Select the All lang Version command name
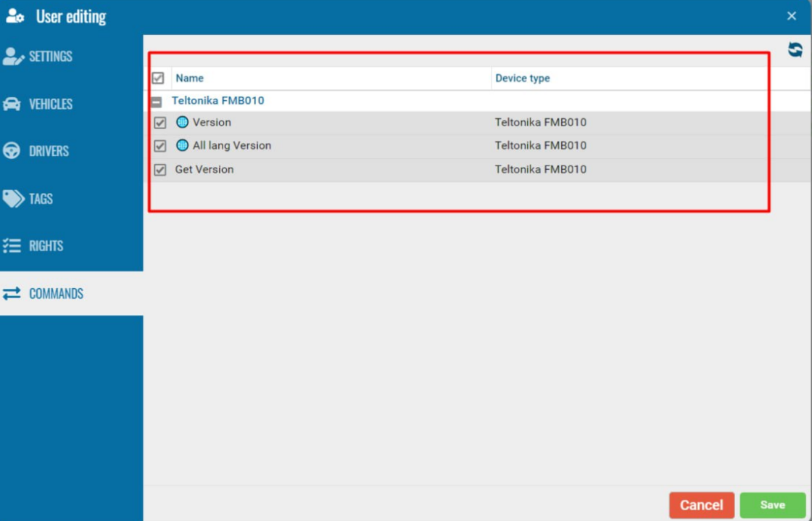Viewport: 812px width, 521px height. [x=232, y=146]
